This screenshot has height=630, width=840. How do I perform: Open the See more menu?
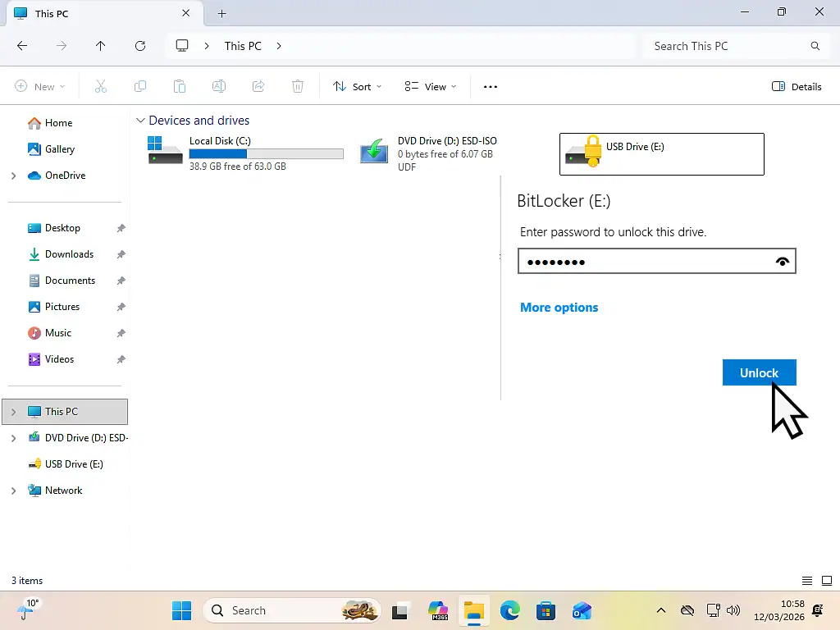(490, 86)
